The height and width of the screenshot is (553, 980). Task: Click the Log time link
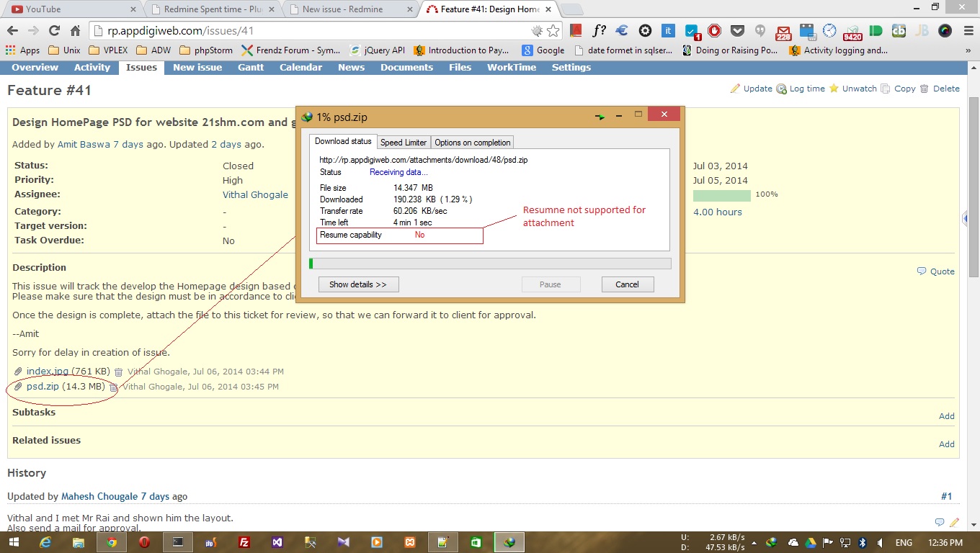[x=801, y=89]
